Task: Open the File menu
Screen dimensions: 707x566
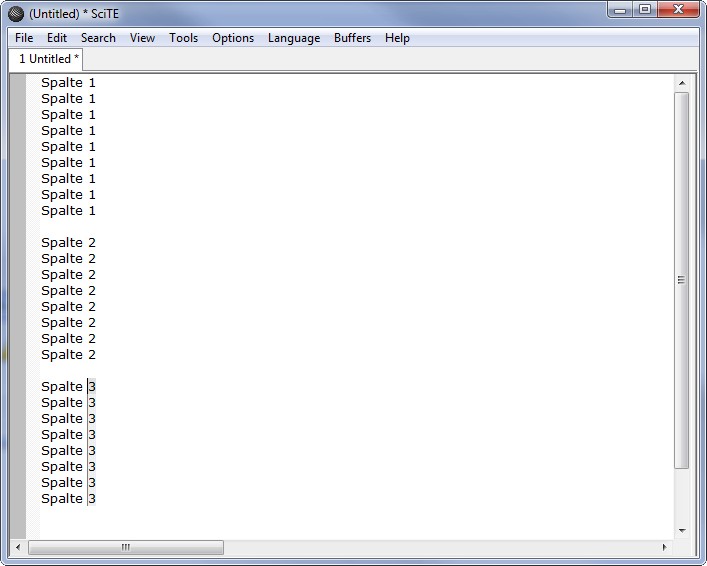Action: tap(24, 38)
